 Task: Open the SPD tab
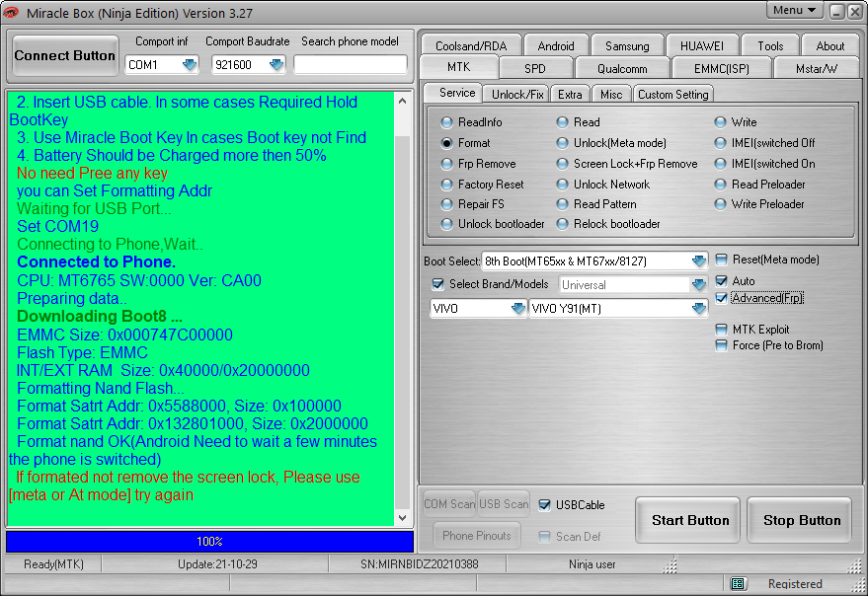coord(535,69)
